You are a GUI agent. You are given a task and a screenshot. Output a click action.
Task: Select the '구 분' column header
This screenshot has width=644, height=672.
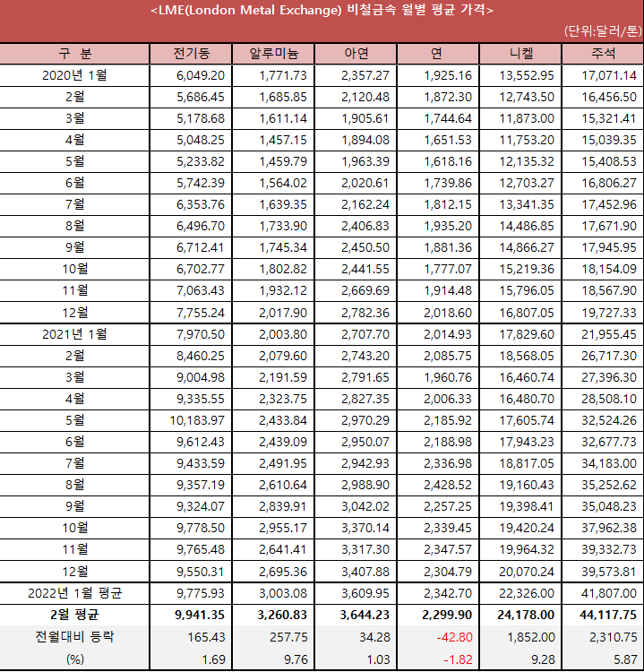tap(74, 54)
